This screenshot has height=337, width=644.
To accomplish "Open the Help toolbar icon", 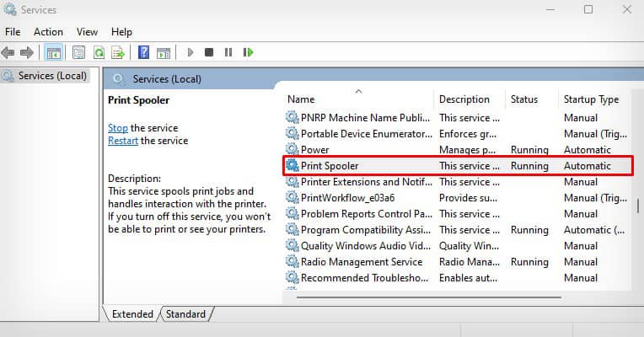I will pos(144,52).
